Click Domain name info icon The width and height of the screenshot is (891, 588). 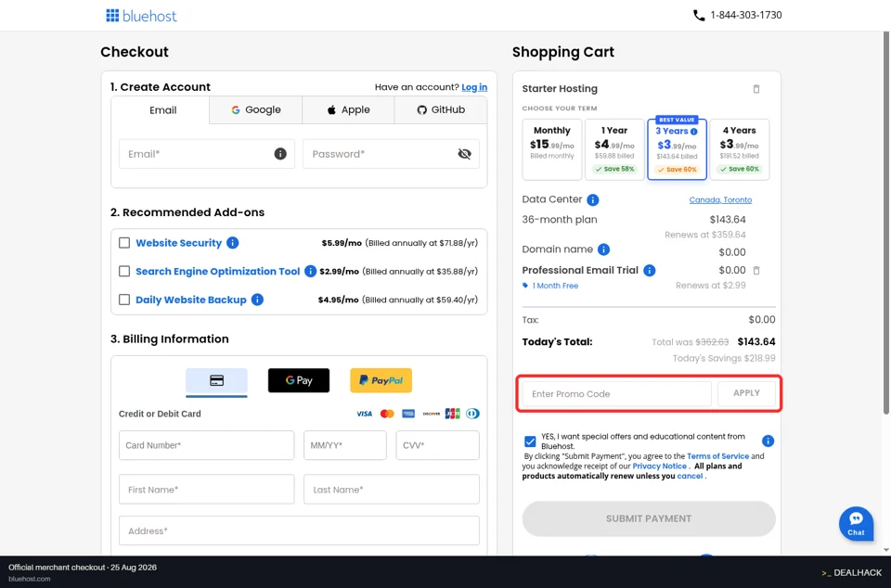pos(603,249)
